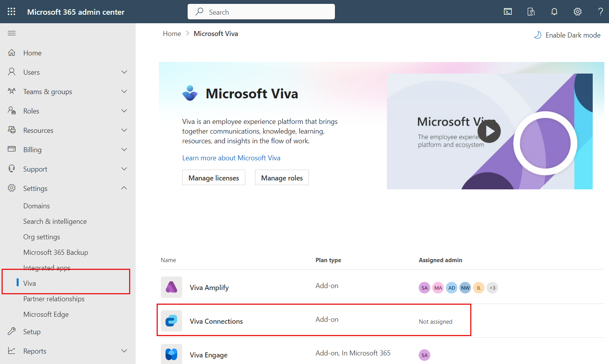Click the Teams & groups icon
Viewport: 609px width, 364px height.
click(12, 91)
